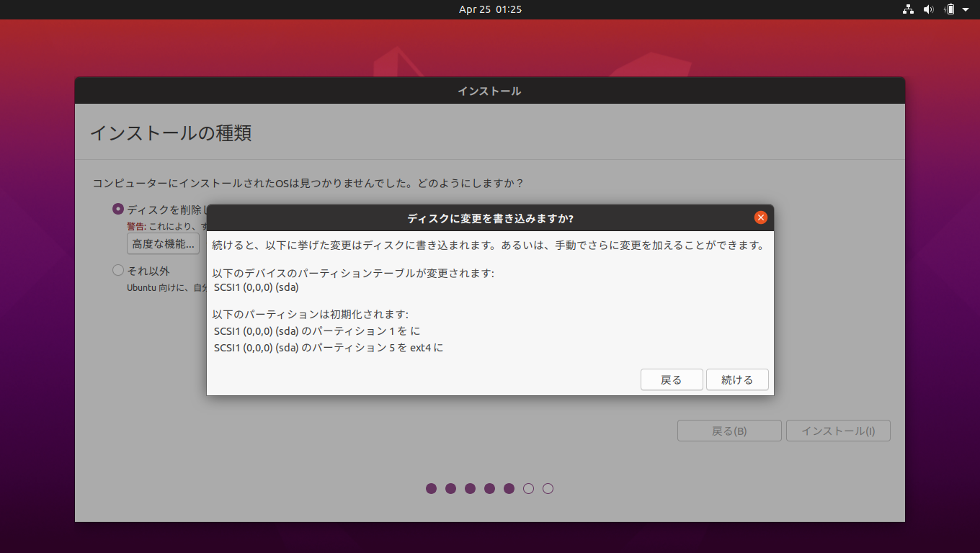Click the line パーティション 1 を に
Screen dimensions: 980x553
[317, 331]
